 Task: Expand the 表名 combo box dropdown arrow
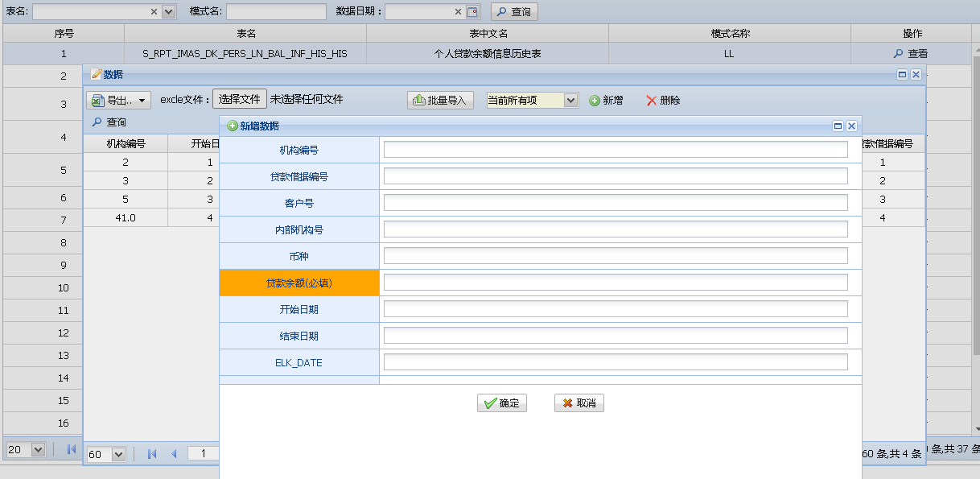point(168,12)
